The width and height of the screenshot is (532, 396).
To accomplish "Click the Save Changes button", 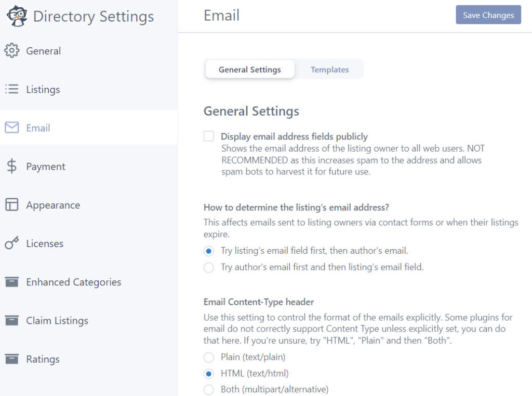I will 488,15.
